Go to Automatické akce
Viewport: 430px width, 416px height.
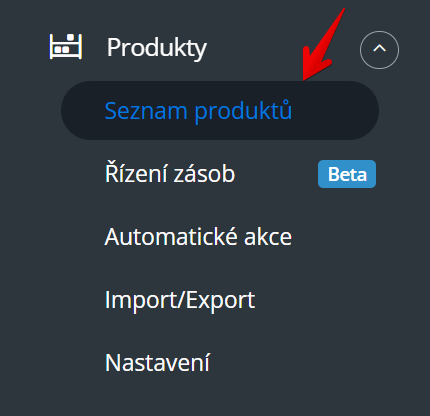tap(198, 237)
